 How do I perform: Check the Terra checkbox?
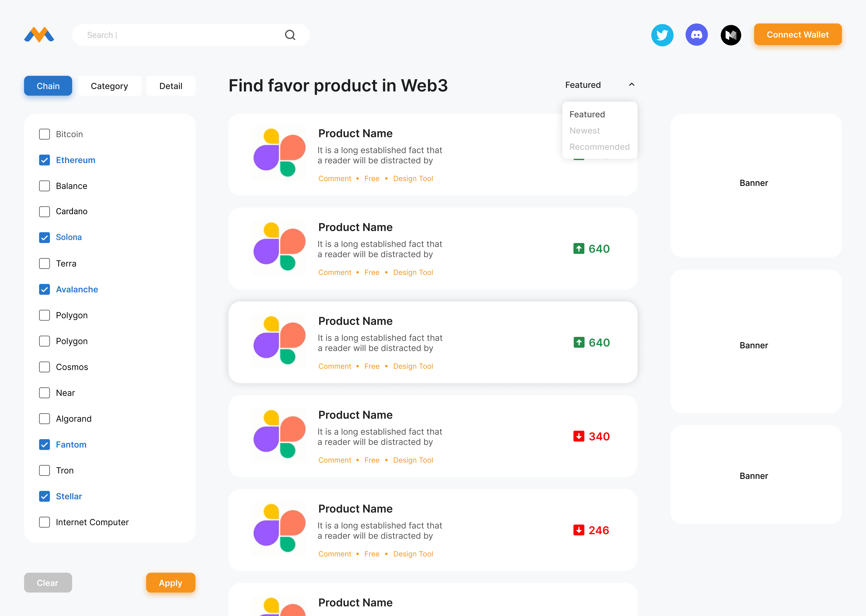pyautogui.click(x=44, y=264)
